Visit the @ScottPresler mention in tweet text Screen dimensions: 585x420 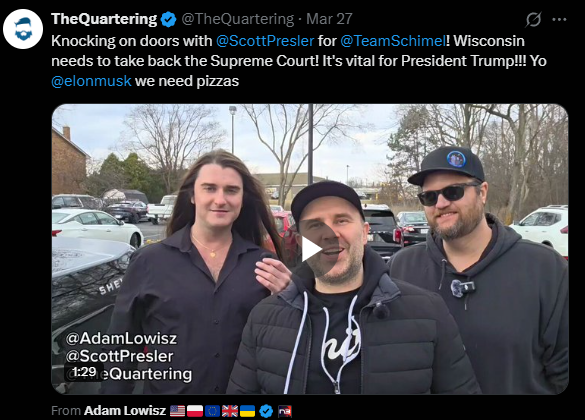tap(265, 41)
